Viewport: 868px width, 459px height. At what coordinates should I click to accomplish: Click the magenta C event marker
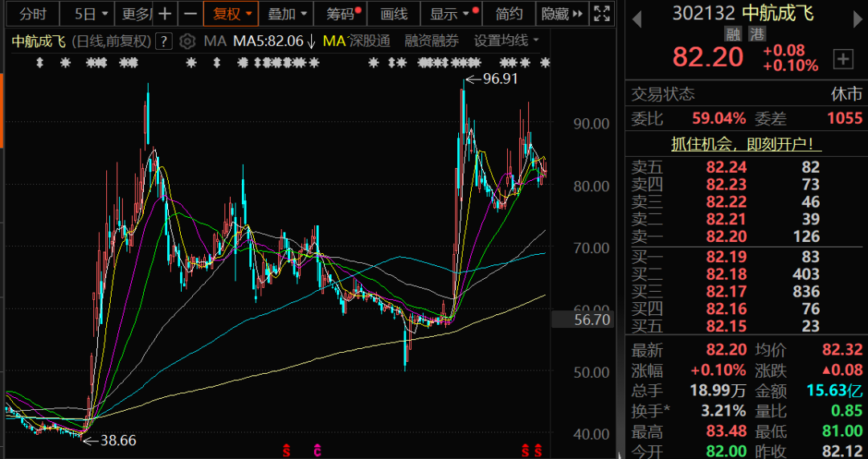tap(317, 449)
